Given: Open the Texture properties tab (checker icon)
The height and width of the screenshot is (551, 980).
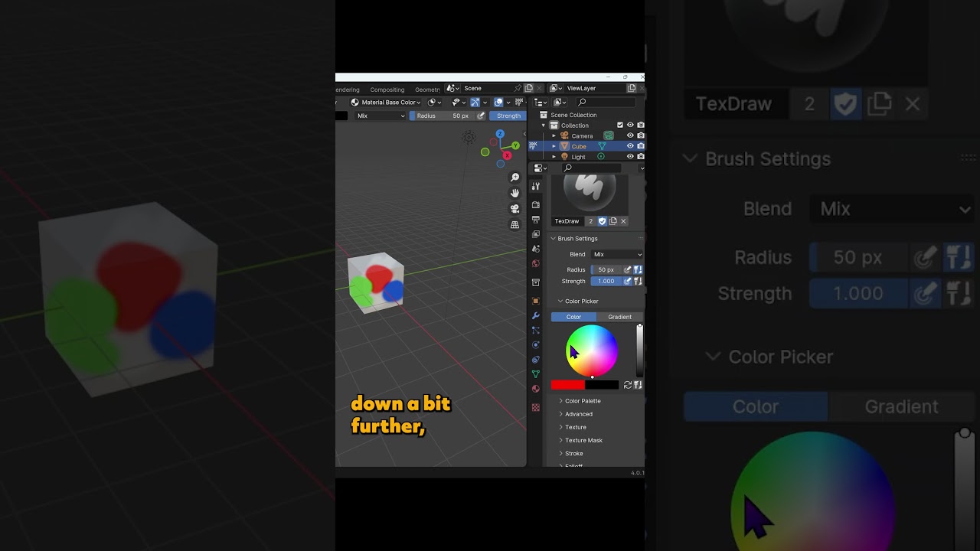Looking at the screenshot, I should (536, 407).
